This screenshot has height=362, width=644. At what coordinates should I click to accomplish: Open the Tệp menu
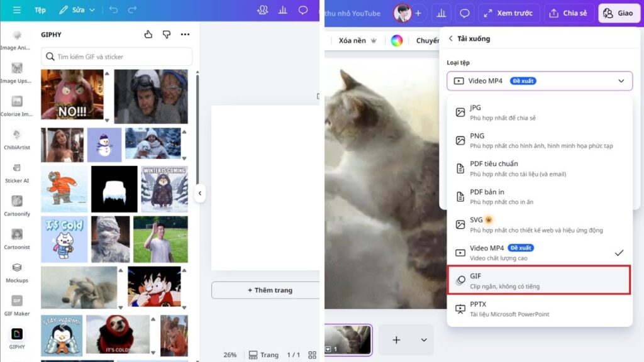41,10
